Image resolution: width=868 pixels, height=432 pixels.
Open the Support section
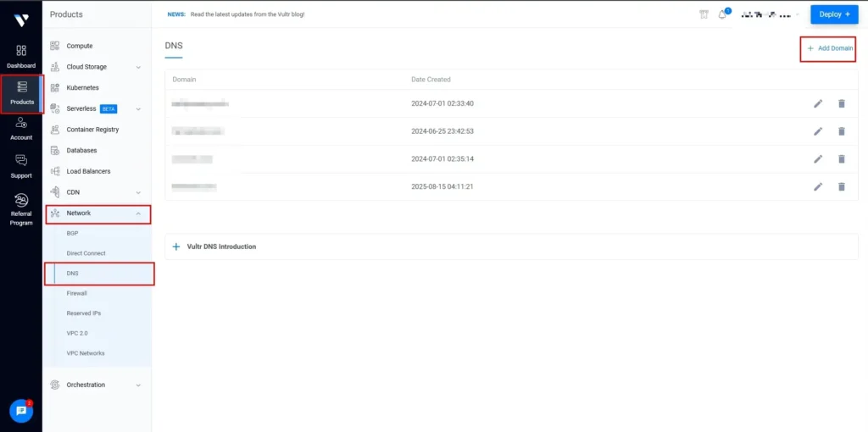click(x=21, y=167)
